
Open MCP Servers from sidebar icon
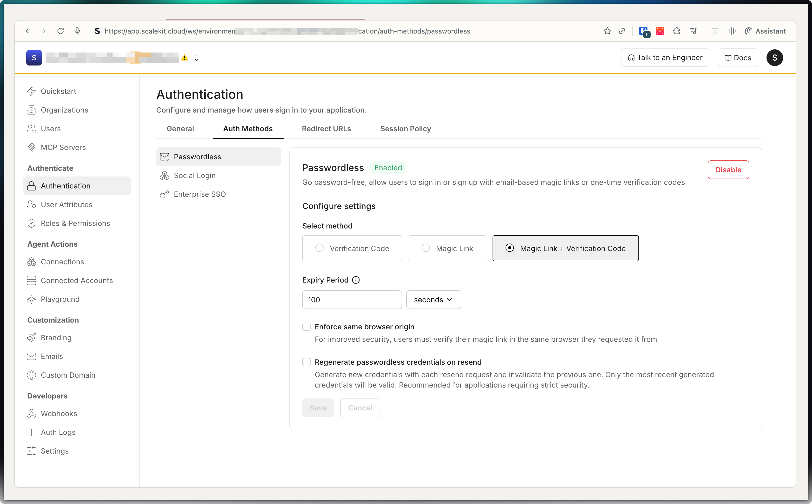[x=31, y=147]
